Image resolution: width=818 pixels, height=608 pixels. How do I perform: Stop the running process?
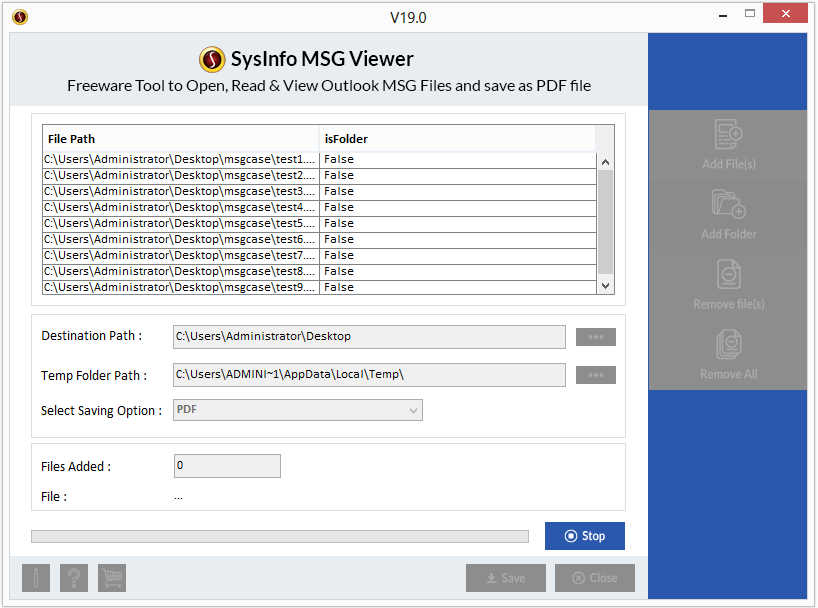585,536
